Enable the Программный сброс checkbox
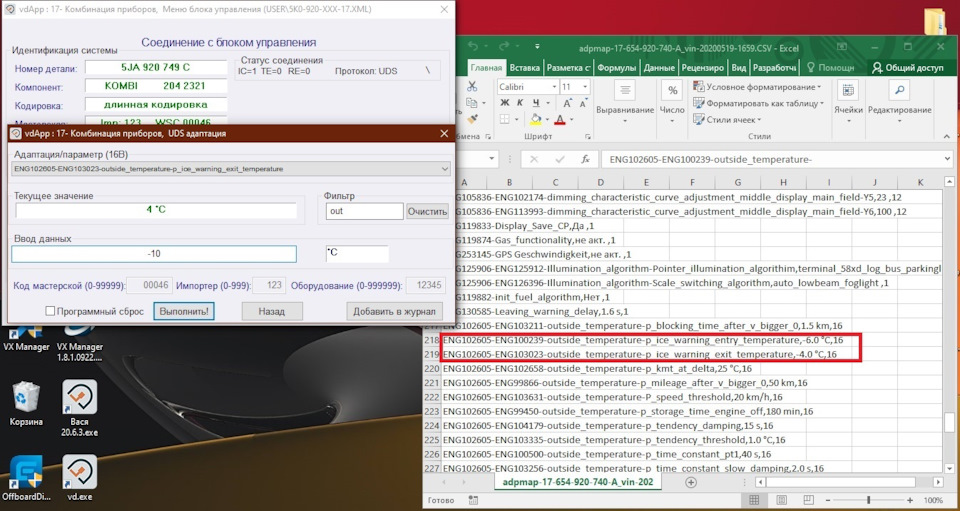 point(50,311)
